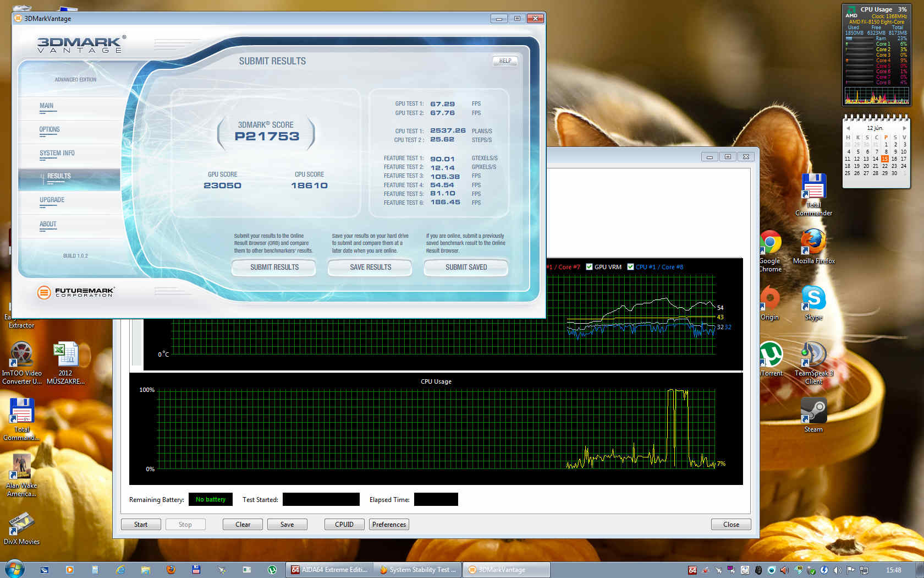Open the DivX Movies desktop icon
The height and width of the screenshot is (578, 924).
tap(21, 528)
